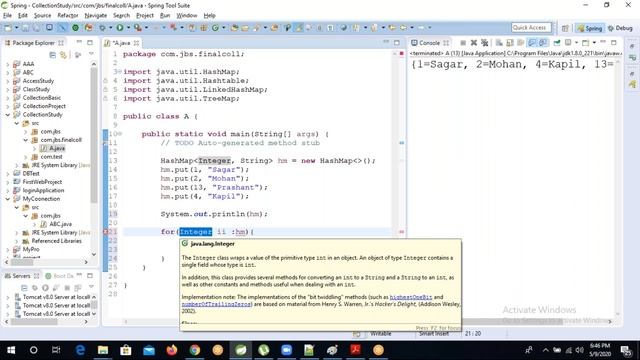Click the numberOfTrailingZeros link in tooltip
The image size is (640, 360).
217,304
